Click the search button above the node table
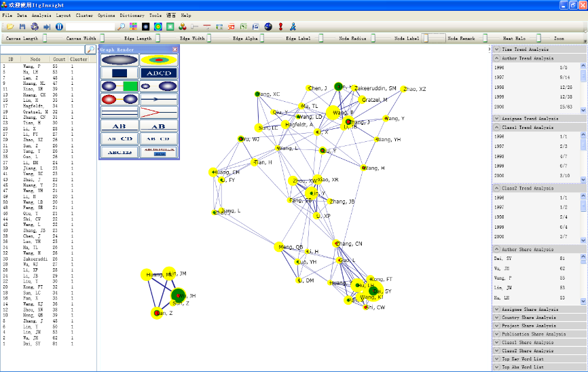 (90, 50)
